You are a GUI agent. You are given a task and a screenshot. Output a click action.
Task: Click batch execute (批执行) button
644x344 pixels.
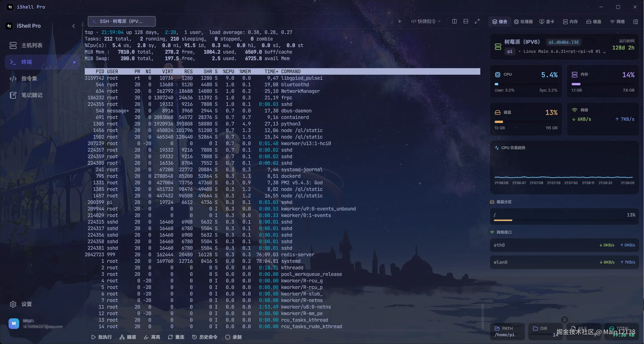[102, 337]
